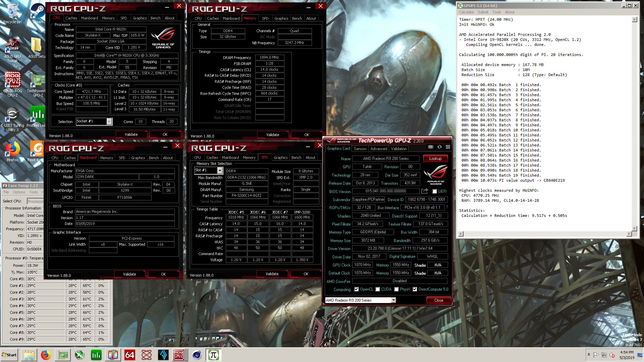
Task: Toggle the CUDA checkbox in GPU-Z
Action: pos(378,289)
